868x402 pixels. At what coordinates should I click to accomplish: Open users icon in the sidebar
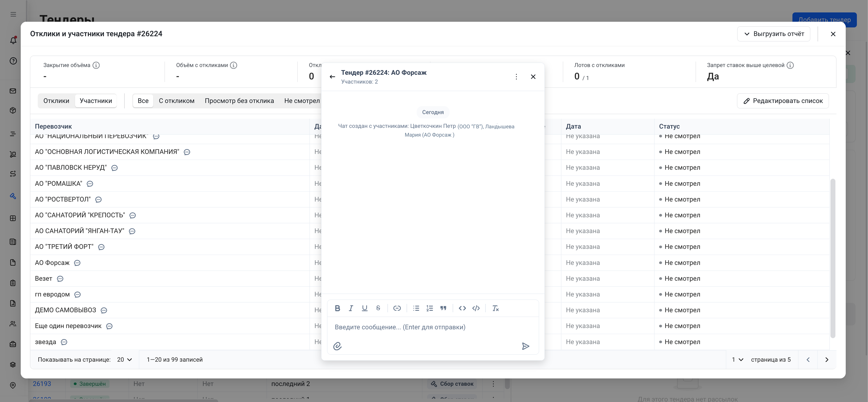13,324
